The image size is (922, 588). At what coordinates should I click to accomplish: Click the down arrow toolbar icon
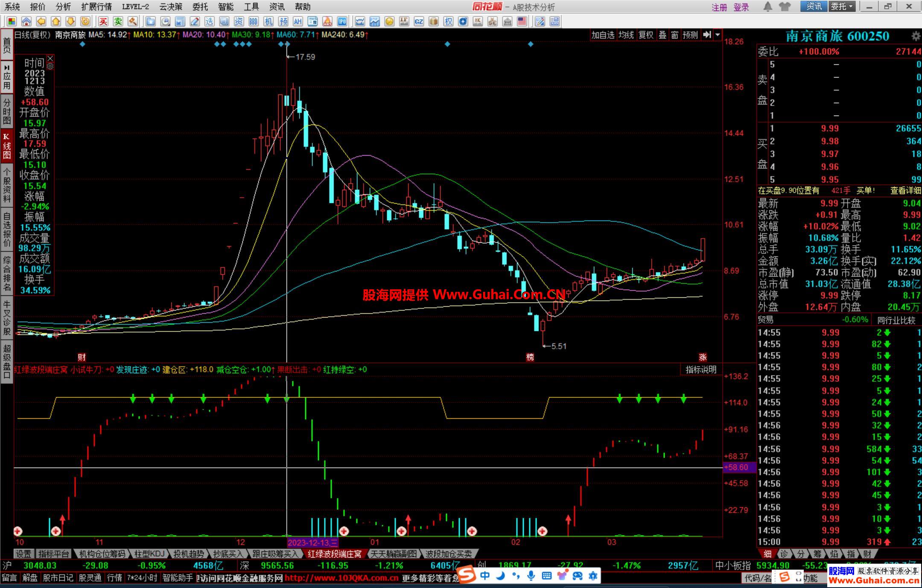coord(71,21)
